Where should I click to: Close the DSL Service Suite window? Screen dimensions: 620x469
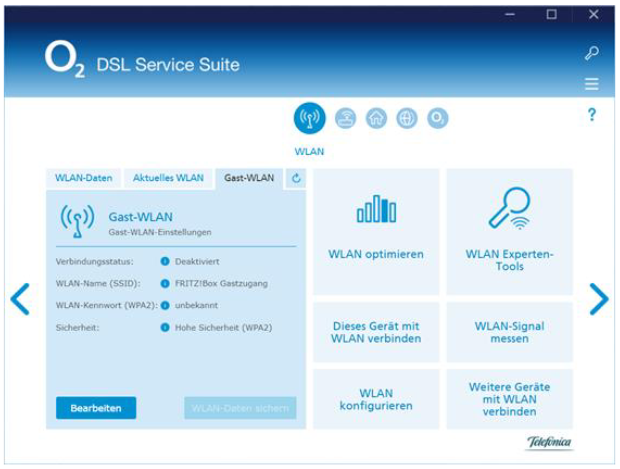click(x=594, y=15)
